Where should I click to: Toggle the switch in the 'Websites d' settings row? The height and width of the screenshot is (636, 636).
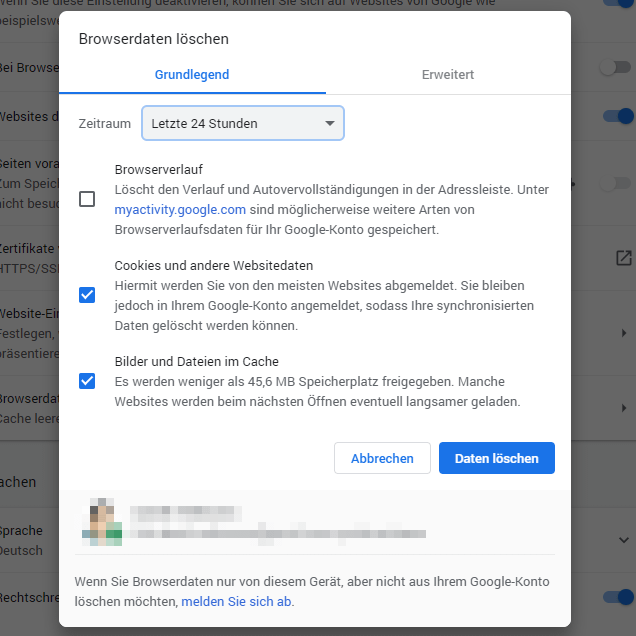(x=618, y=116)
